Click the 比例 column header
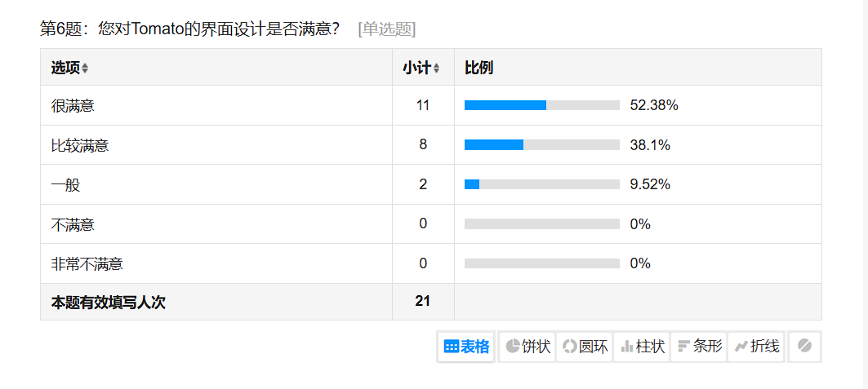868x389 pixels. (479, 68)
